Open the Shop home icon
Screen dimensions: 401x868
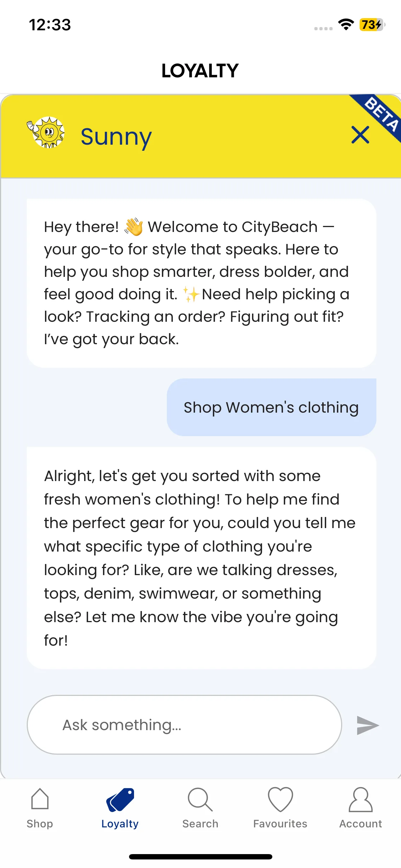pos(40,799)
